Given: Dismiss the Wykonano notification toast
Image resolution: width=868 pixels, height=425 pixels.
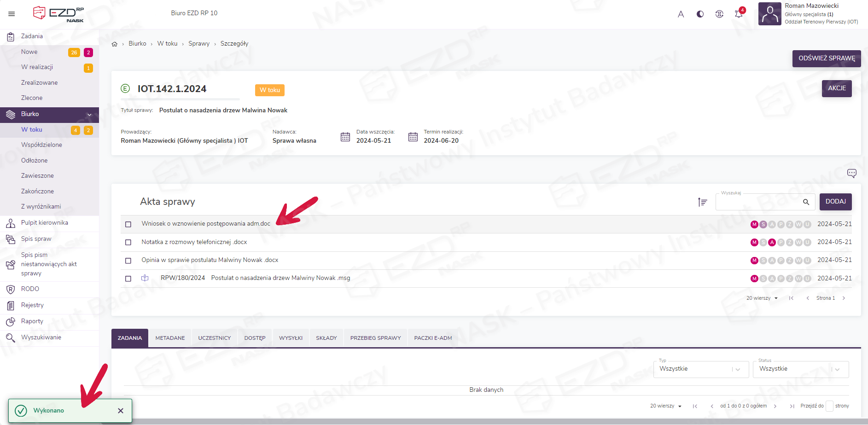Looking at the screenshot, I should (121, 411).
